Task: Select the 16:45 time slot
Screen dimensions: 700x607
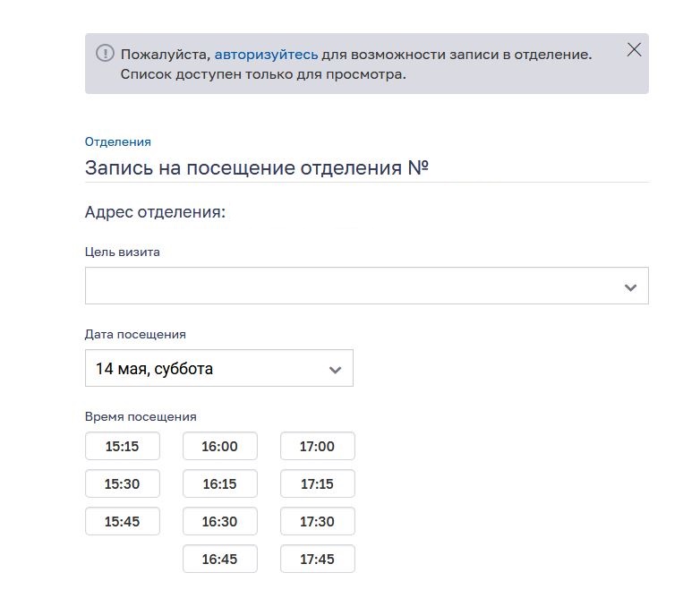Action: tap(220, 559)
